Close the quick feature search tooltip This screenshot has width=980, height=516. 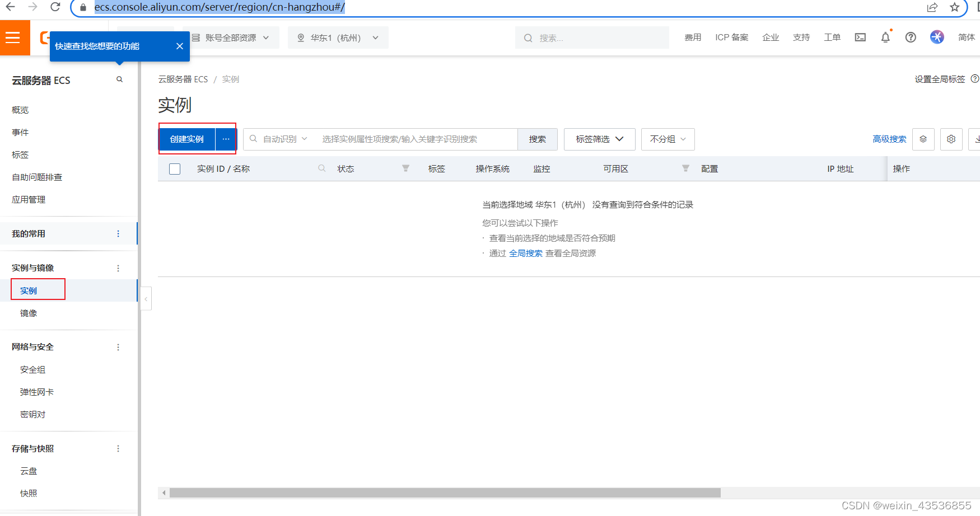coord(180,46)
